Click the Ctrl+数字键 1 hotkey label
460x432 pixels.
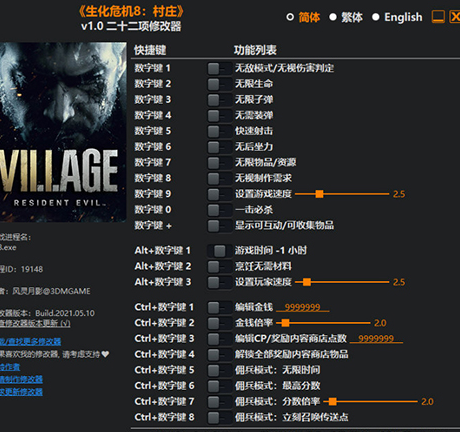[164, 307]
